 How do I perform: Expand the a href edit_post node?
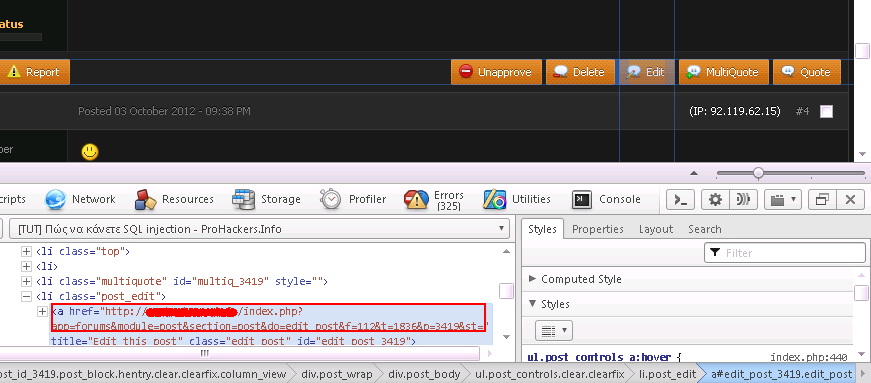click(x=42, y=311)
